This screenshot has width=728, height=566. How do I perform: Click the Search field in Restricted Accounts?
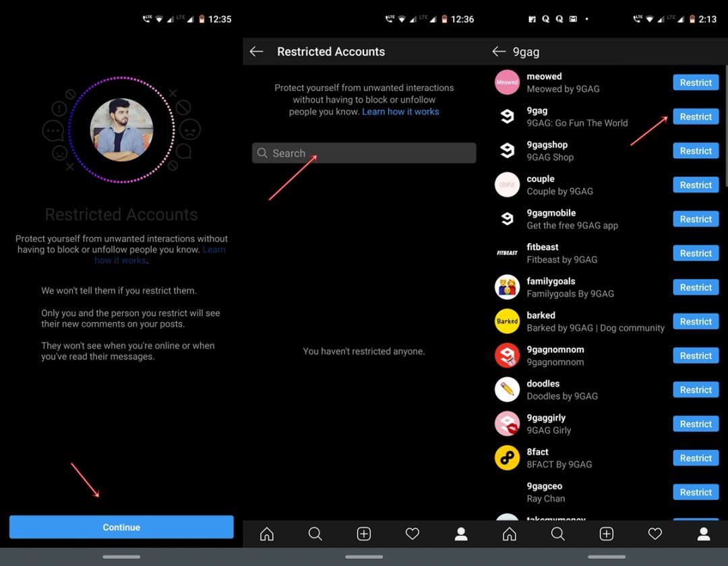pyautogui.click(x=364, y=153)
